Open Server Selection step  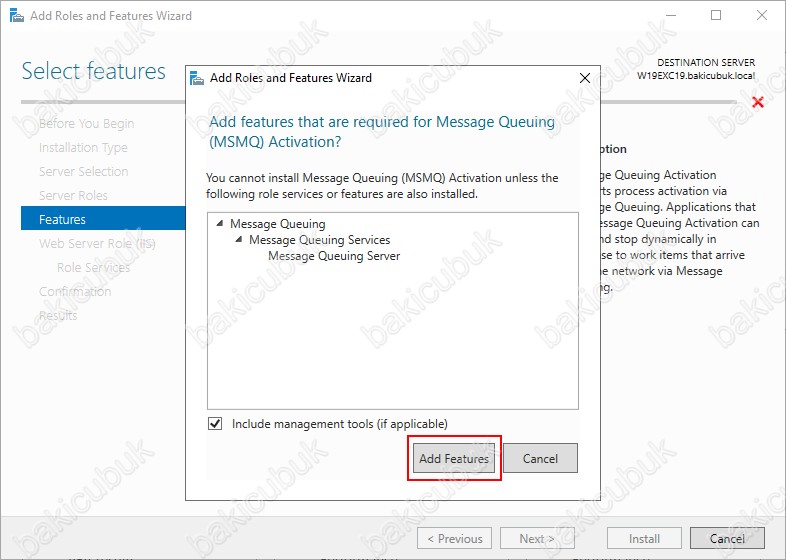coord(84,171)
